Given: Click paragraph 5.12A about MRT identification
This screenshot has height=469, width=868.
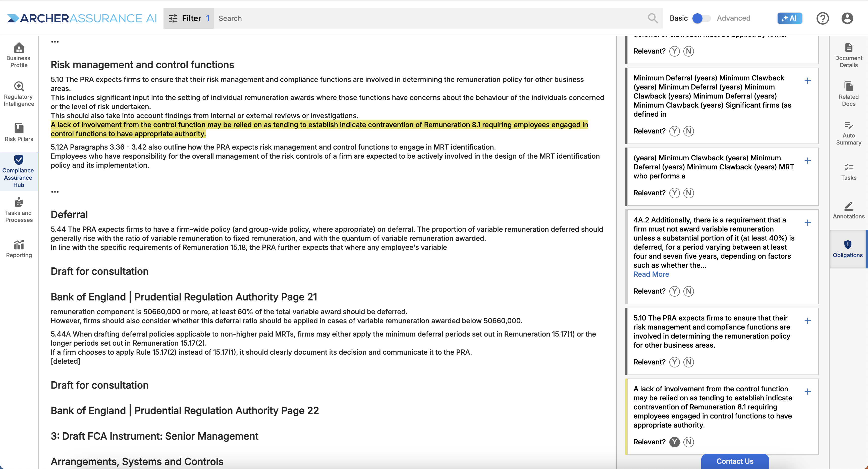Looking at the screenshot, I should (325, 156).
